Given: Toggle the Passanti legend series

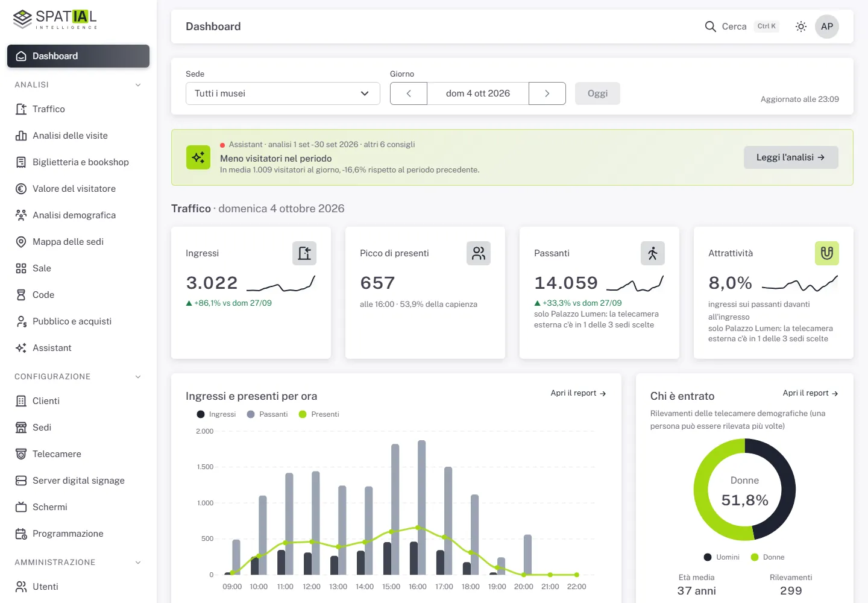Looking at the screenshot, I should pos(268,414).
